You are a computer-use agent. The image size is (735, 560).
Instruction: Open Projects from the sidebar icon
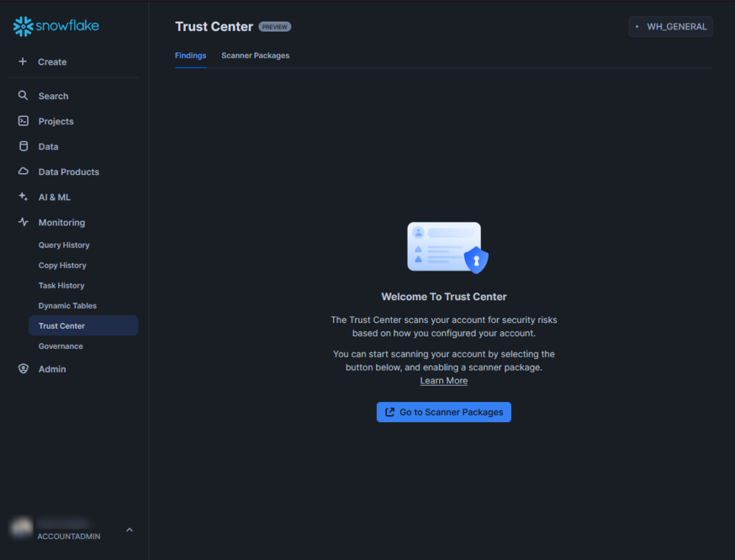tap(22, 121)
